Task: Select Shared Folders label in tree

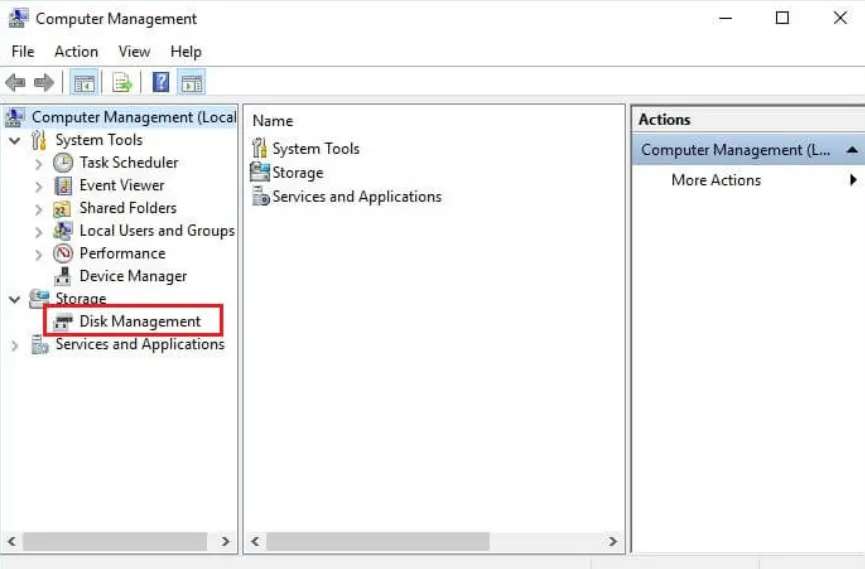Action: coord(128,208)
